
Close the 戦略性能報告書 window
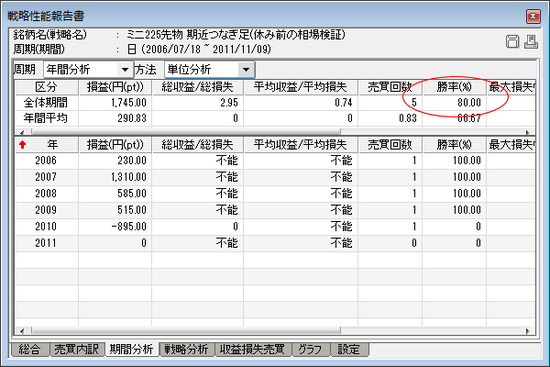[533, 16]
